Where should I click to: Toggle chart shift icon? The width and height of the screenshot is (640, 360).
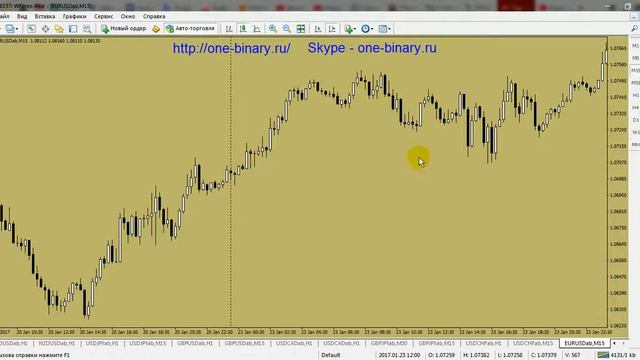[332, 29]
